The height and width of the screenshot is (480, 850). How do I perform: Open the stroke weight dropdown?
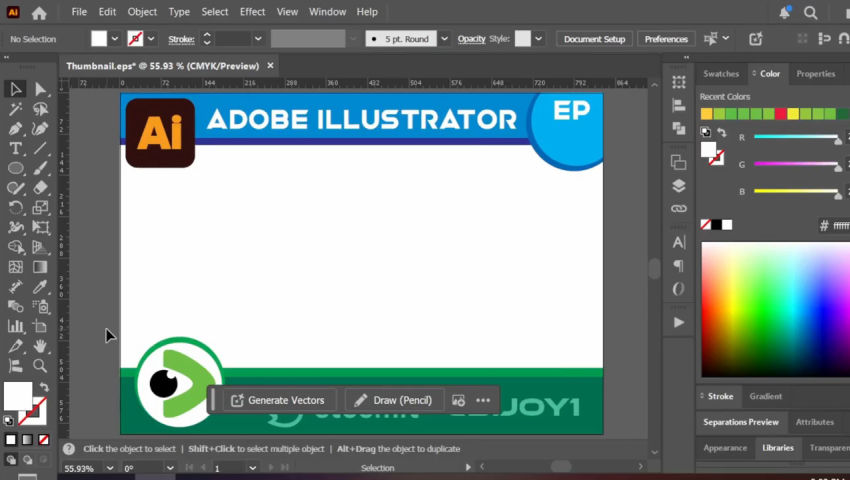tap(258, 39)
